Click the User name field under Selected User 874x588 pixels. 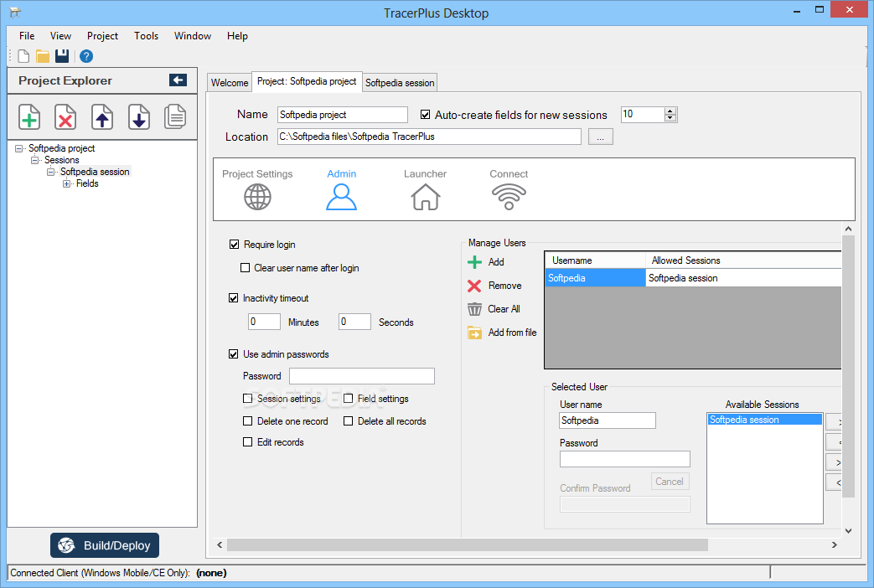pyautogui.click(x=607, y=420)
